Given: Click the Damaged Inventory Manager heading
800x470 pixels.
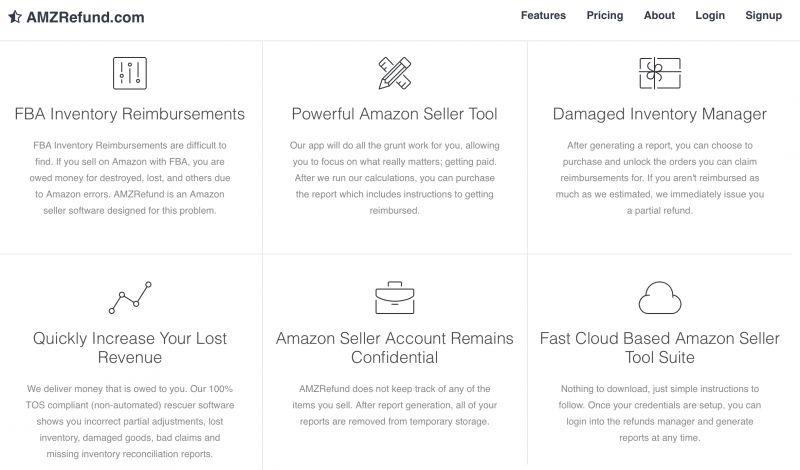Looking at the screenshot, I should (x=660, y=114).
